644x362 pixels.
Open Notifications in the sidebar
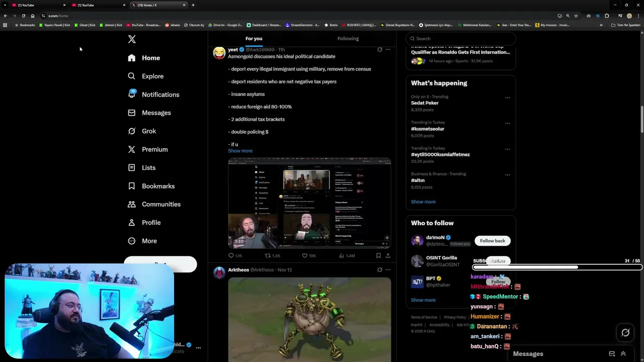tap(153, 95)
